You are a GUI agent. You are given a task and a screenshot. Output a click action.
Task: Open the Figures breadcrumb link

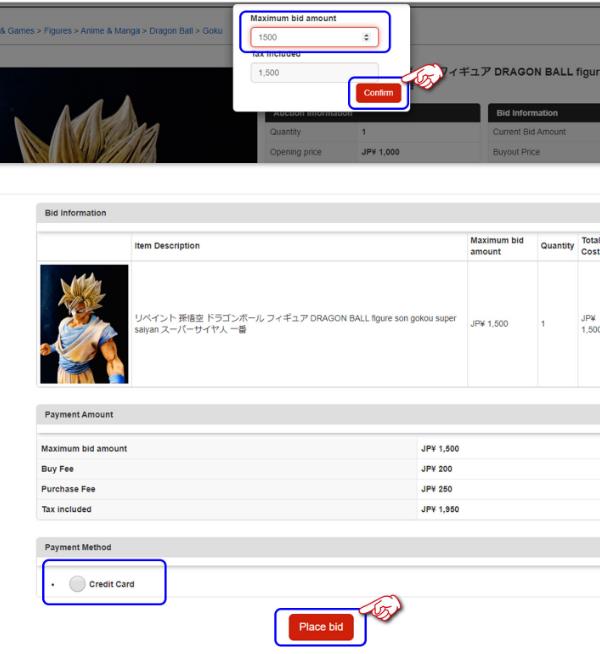coord(58,31)
